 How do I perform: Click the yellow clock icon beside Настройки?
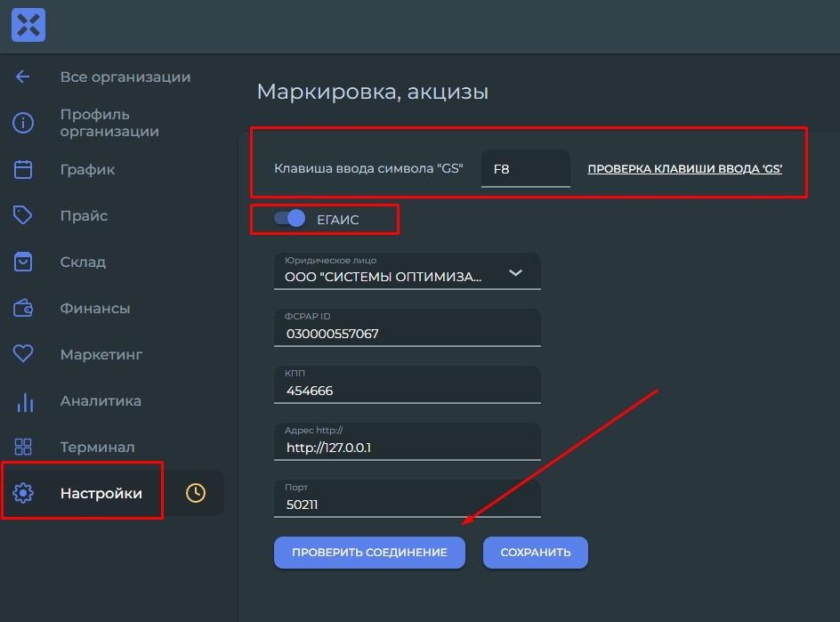196,493
